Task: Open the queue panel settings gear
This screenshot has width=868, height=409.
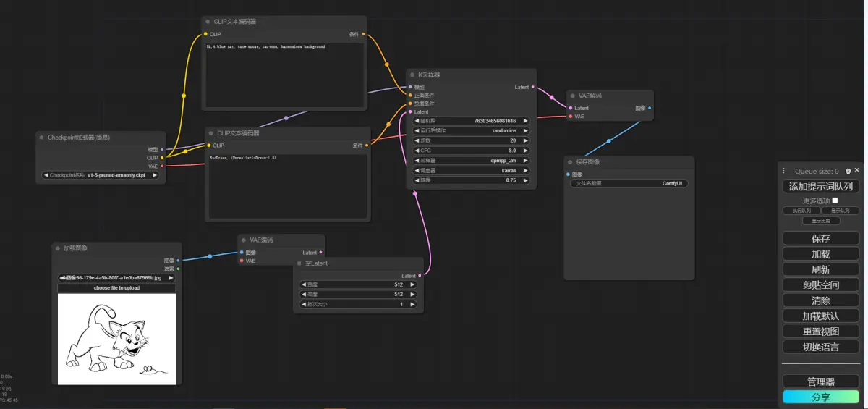Action: 848,171
